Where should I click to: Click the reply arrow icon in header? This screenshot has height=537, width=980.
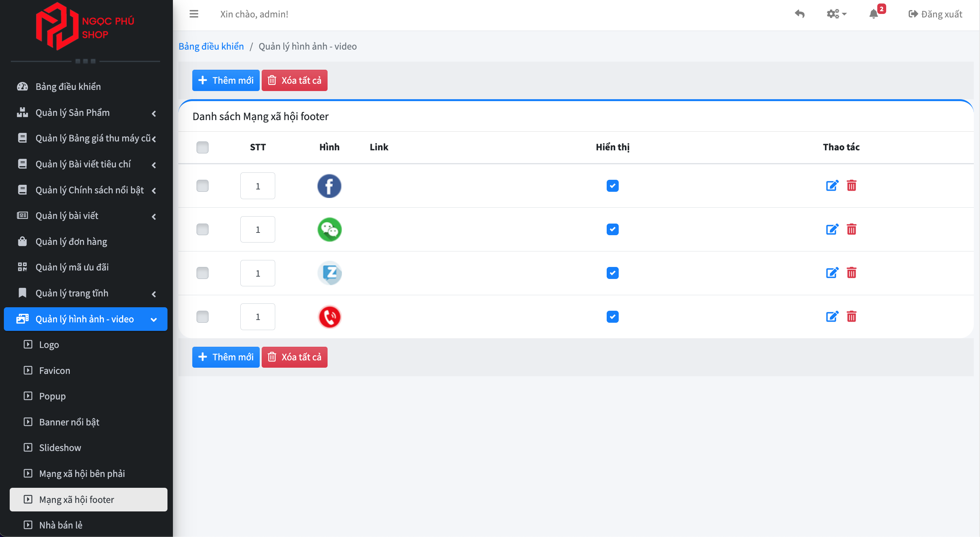coord(799,14)
